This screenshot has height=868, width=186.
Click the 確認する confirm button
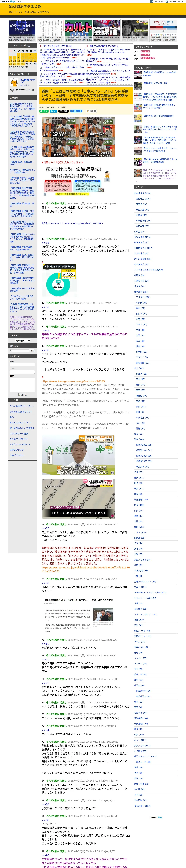(x=22, y=395)
